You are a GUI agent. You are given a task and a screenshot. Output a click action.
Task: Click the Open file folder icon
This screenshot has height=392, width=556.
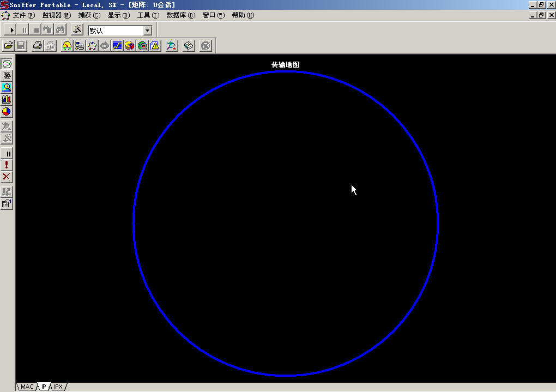coord(8,46)
